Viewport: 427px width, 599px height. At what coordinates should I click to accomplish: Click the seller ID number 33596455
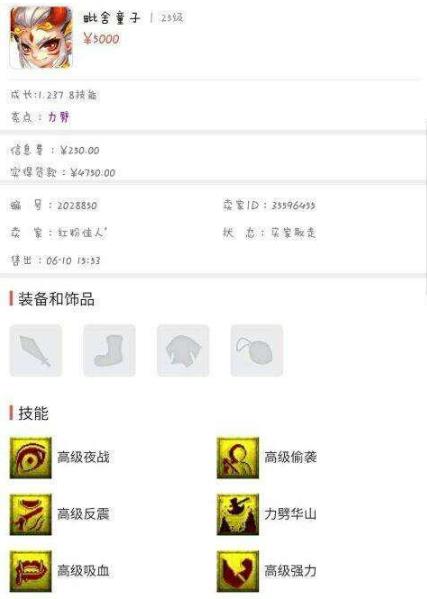tap(293, 206)
